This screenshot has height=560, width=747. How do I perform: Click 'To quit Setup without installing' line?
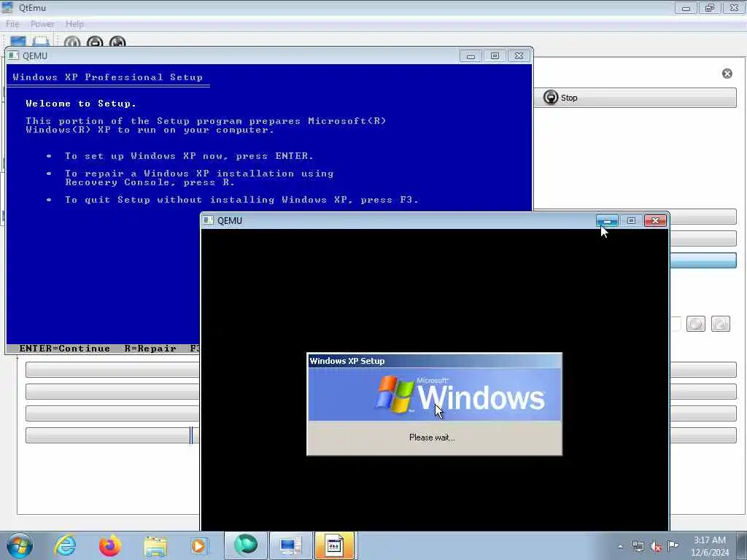pos(241,200)
